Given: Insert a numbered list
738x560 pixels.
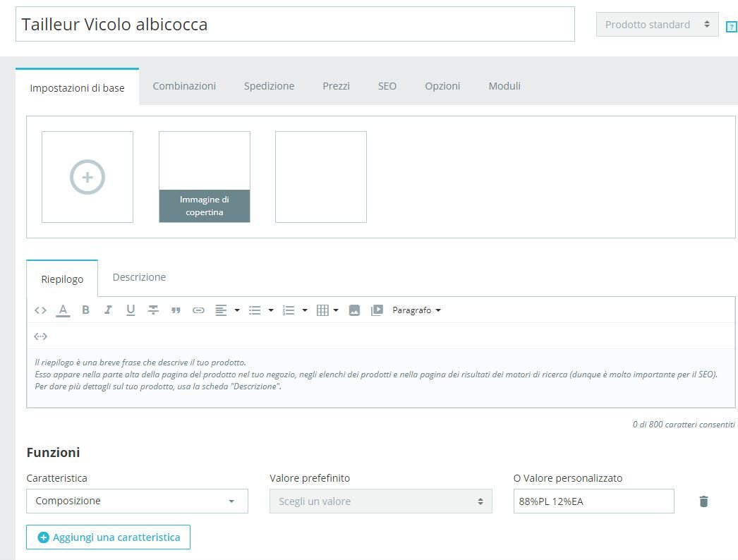Looking at the screenshot, I should click(x=288, y=310).
